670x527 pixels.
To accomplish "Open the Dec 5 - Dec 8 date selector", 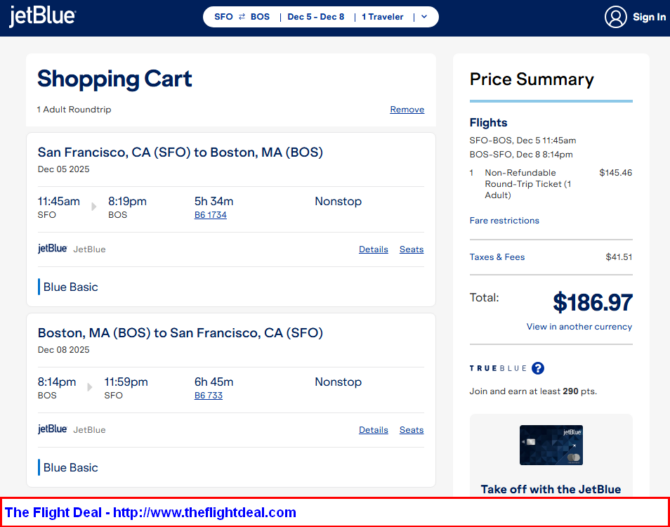I will click(x=315, y=17).
